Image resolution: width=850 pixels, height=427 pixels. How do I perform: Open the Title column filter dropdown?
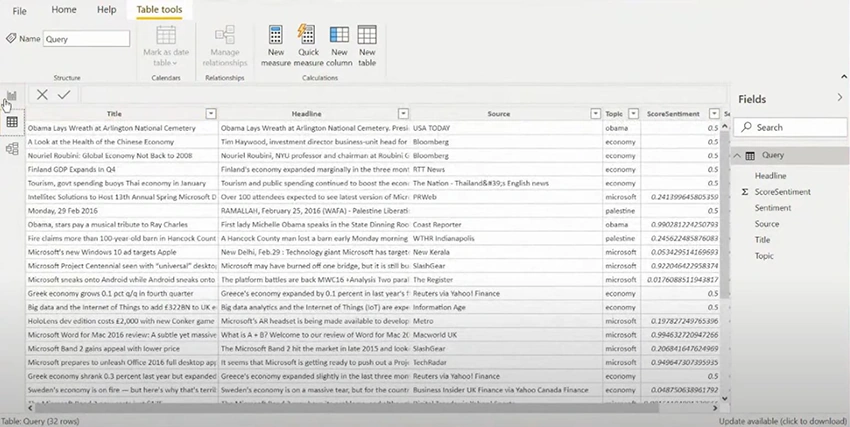click(211, 114)
